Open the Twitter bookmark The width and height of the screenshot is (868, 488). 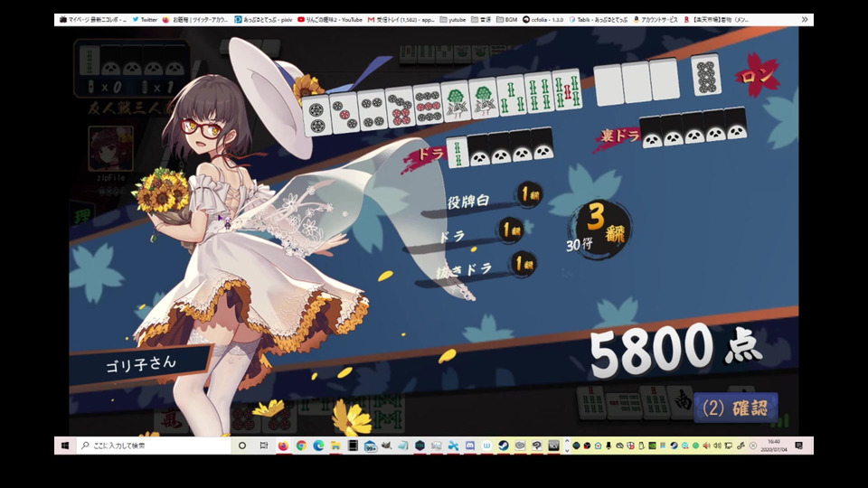(x=145, y=19)
